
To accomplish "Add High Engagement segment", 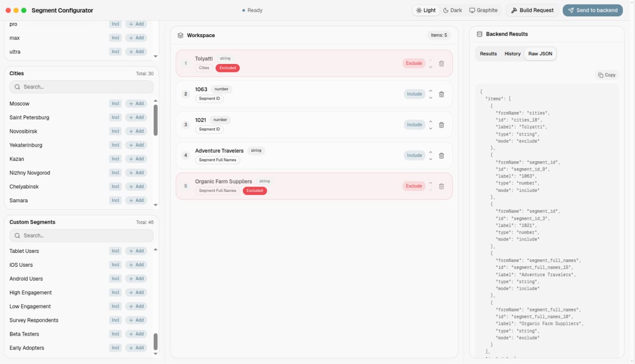I will tap(136, 293).
